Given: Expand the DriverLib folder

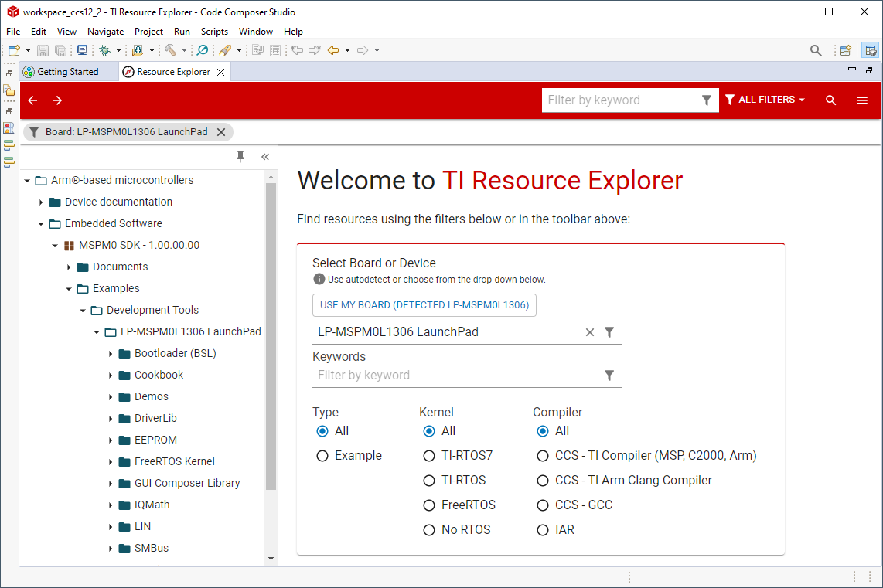Looking at the screenshot, I should (111, 418).
